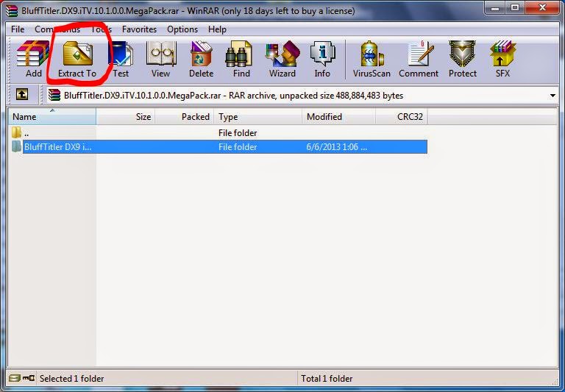Minimize the WinRAR window
The image size is (565, 392).
[x=495, y=8]
